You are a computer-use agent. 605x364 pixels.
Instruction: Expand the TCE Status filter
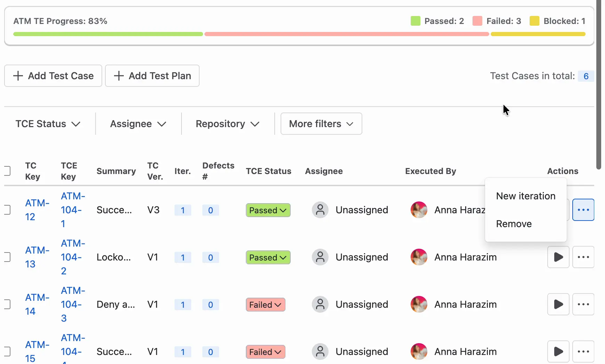coord(48,124)
